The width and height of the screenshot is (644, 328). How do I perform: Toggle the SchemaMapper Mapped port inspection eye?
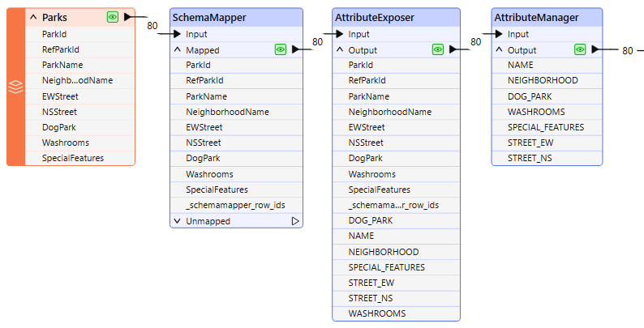[281, 49]
